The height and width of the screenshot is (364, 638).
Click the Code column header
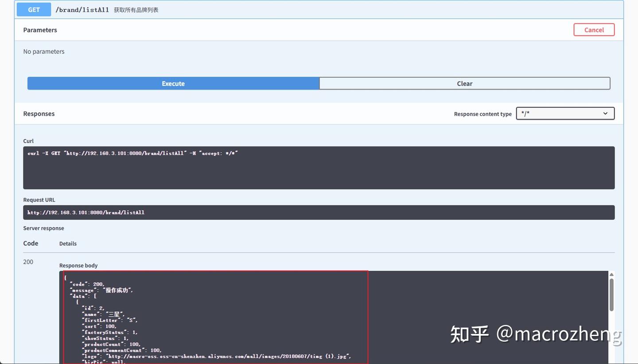[x=30, y=243]
